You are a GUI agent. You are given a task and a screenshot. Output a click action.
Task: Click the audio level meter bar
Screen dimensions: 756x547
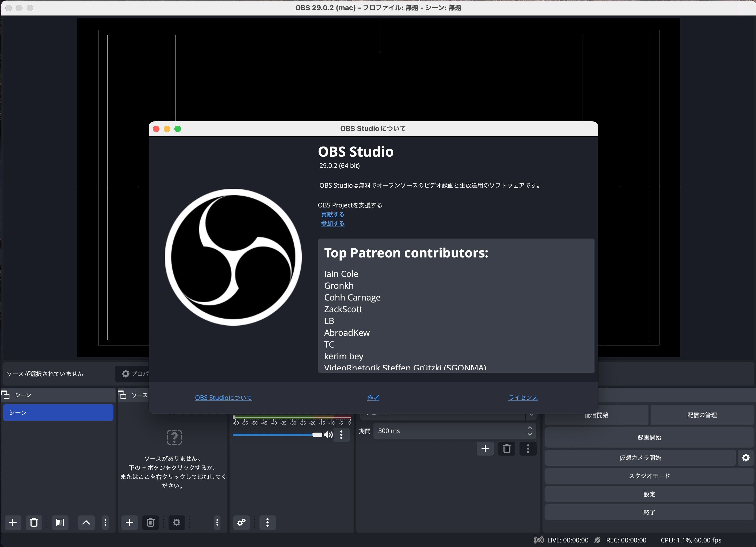[292, 417]
